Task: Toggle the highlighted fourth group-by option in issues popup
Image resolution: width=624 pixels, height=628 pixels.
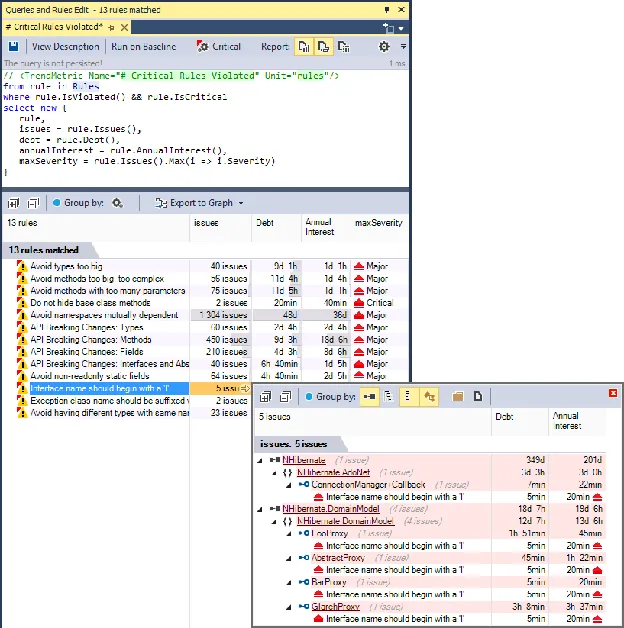Action: click(429, 397)
